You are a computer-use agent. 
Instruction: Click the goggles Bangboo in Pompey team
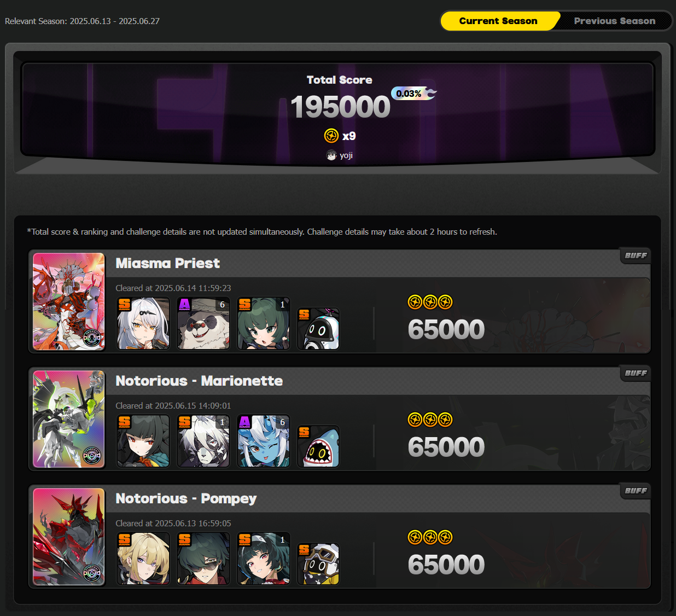[318, 564]
